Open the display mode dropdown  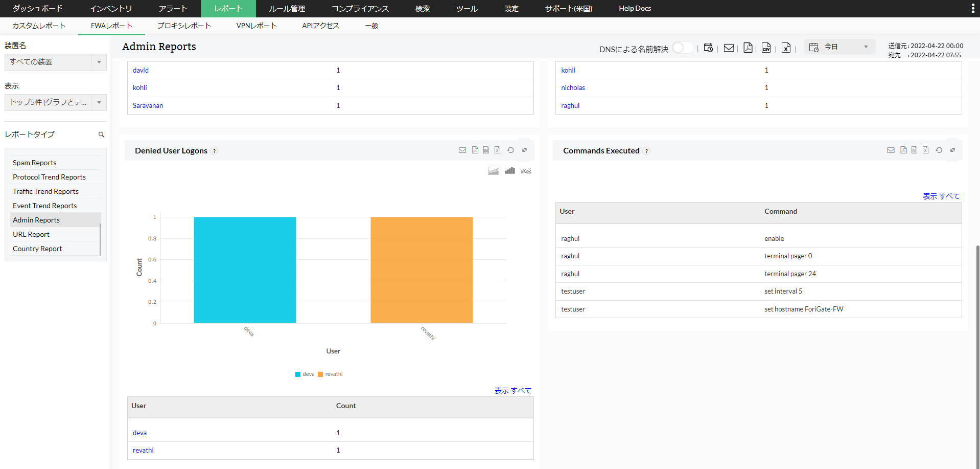tap(56, 102)
